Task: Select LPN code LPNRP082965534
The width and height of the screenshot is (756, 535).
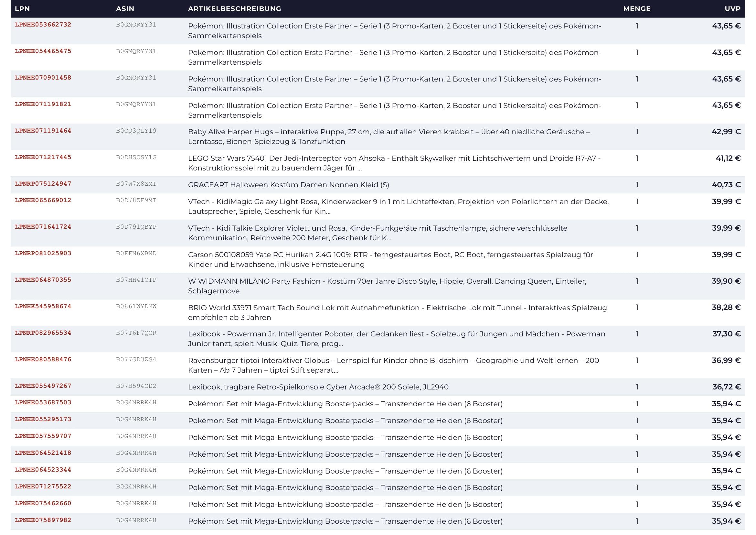Action: click(43, 333)
